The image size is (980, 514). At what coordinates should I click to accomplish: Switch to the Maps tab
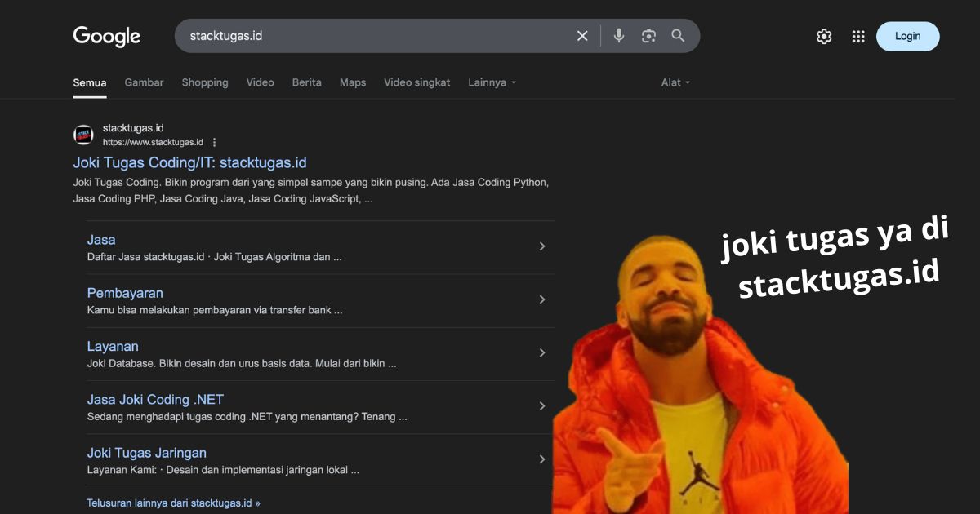click(353, 82)
